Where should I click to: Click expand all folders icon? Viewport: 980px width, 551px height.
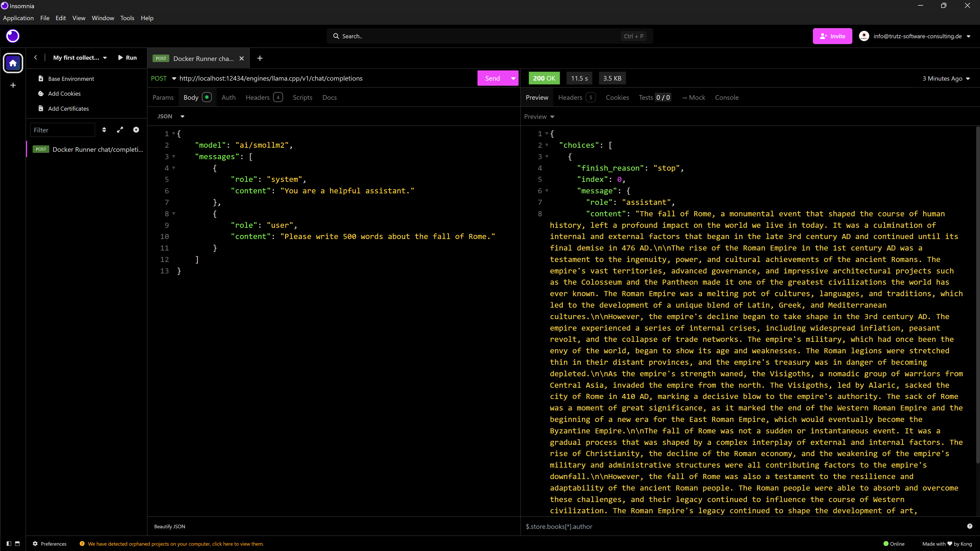pos(120,130)
